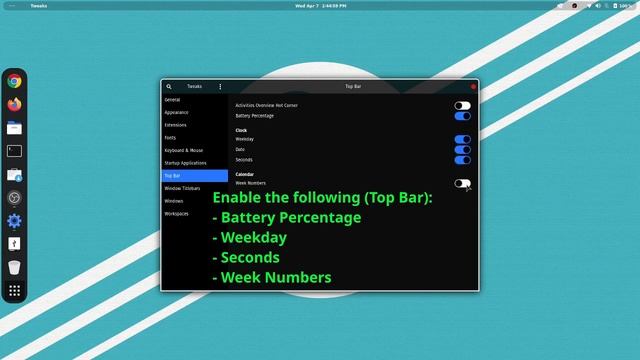
Task: Open the Trash from the dock
Action: pyautogui.click(x=14, y=267)
